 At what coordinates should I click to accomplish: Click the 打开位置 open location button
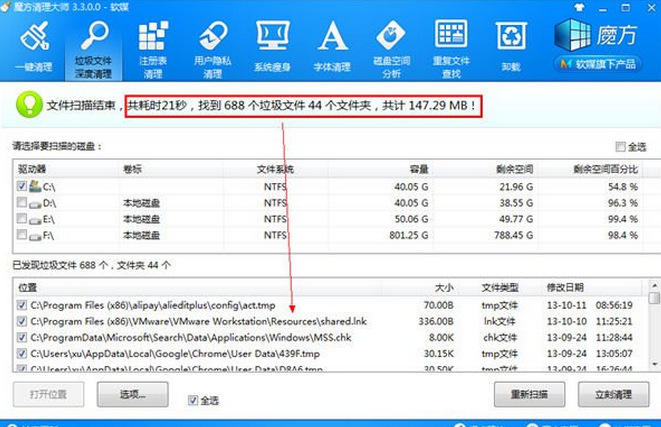pos(48,395)
